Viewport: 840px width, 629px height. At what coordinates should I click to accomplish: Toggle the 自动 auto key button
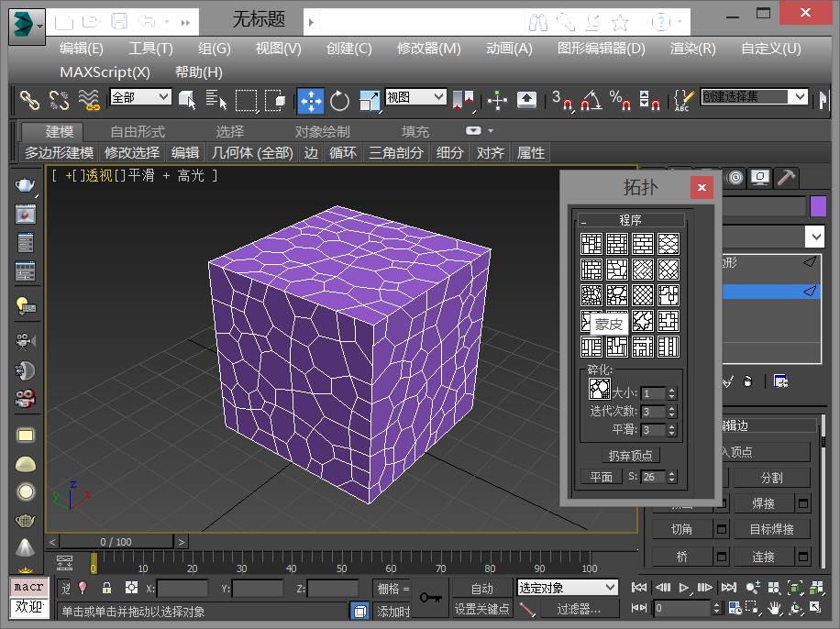pyautogui.click(x=481, y=589)
